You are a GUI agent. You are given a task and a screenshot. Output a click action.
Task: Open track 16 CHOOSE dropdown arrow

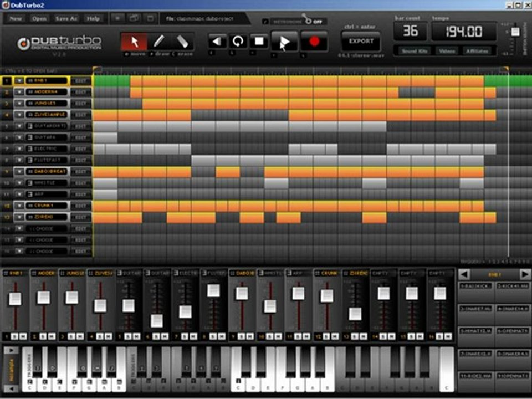click(x=19, y=252)
